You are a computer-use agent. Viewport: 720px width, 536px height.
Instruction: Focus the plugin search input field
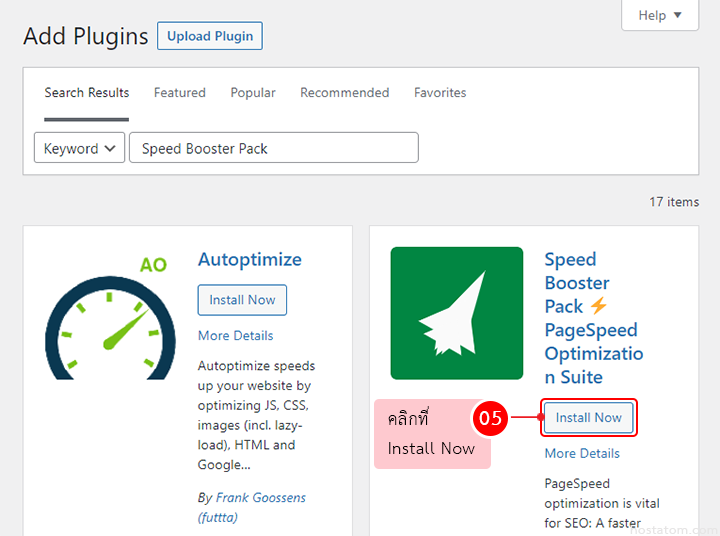coord(273,148)
